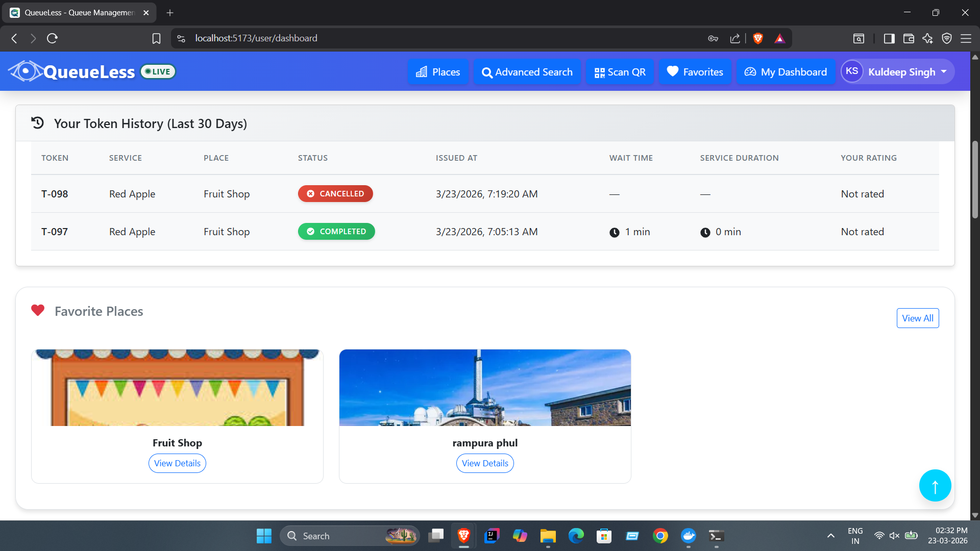Screen dimensions: 980x551
Task: Expand the Kuldeep Singh user menu
Action: pyautogui.click(x=898, y=72)
